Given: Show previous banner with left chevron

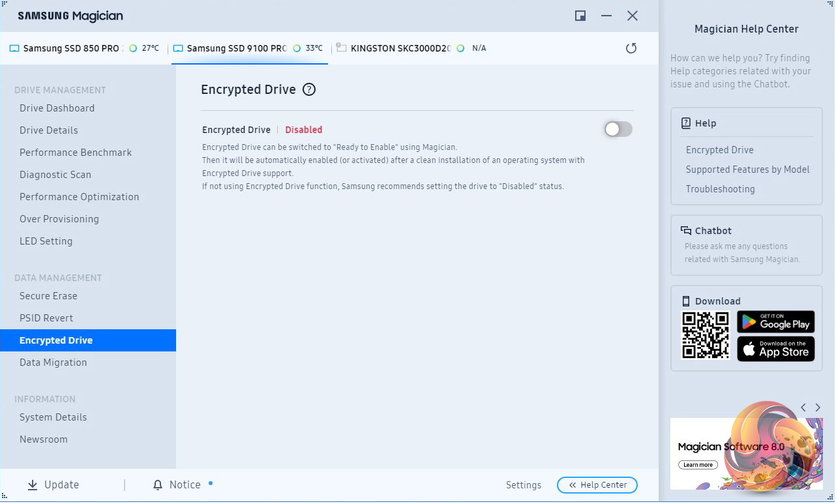Looking at the screenshot, I should [x=803, y=408].
